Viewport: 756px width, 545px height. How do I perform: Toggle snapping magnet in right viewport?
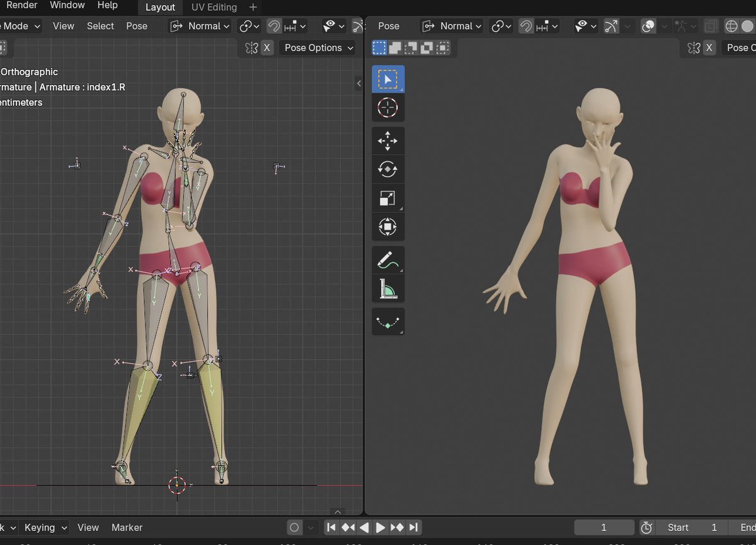526,26
